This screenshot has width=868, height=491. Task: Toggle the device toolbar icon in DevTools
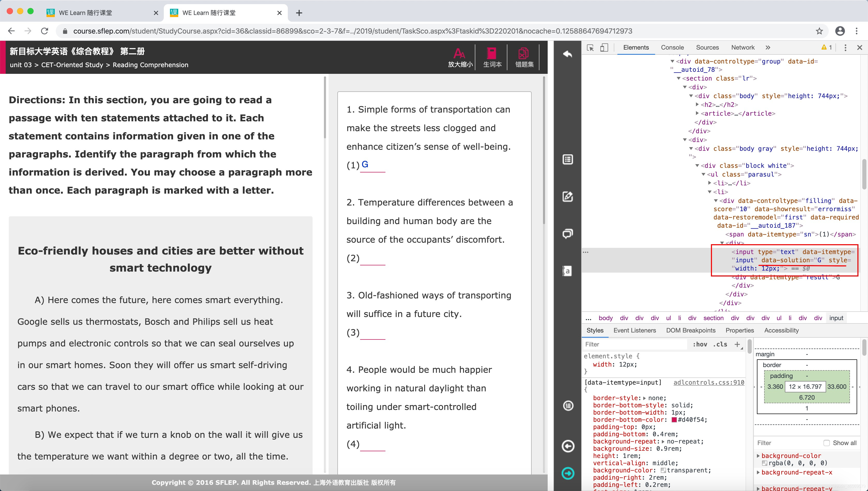(x=604, y=47)
